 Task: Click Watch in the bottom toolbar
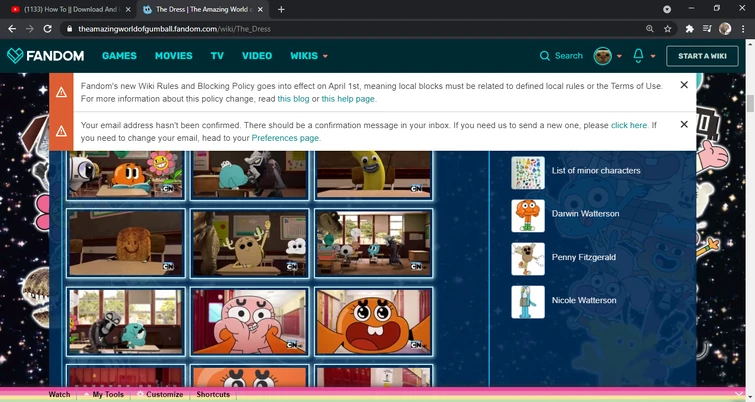[59, 394]
